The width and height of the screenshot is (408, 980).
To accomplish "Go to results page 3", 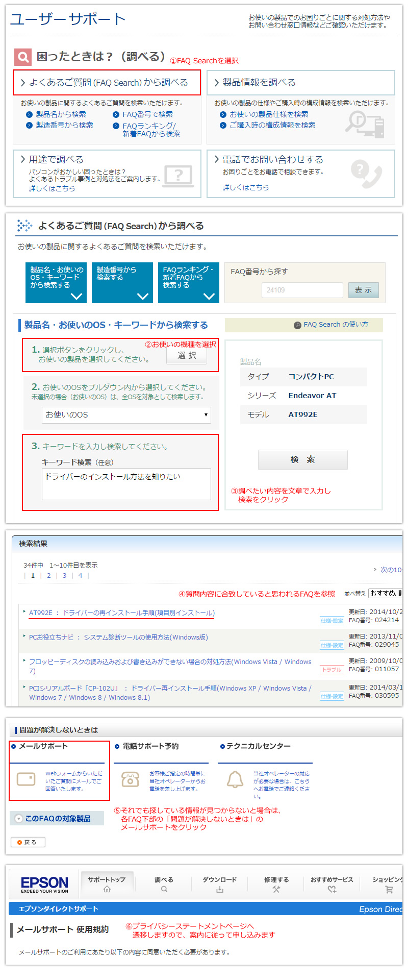I will tap(64, 576).
